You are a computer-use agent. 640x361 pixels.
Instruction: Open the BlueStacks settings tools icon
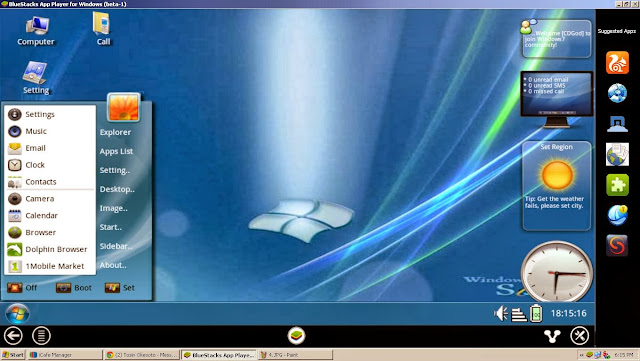580,336
